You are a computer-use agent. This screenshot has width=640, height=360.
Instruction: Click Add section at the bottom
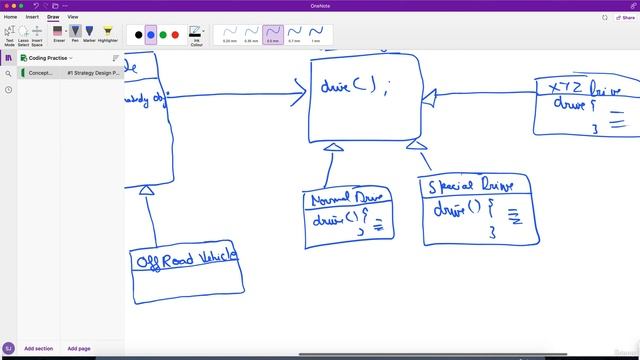[x=38, y=349]
